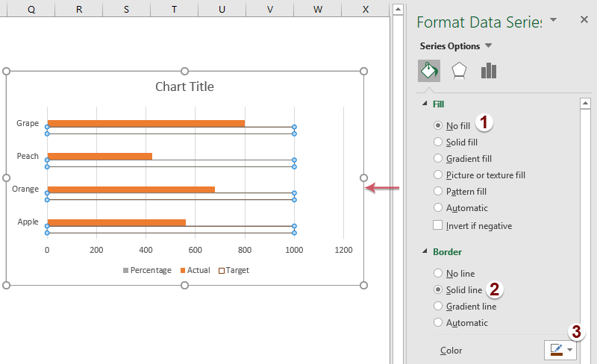Select the Actual legend entry
The image size is (597, 364).
point(195,270)
